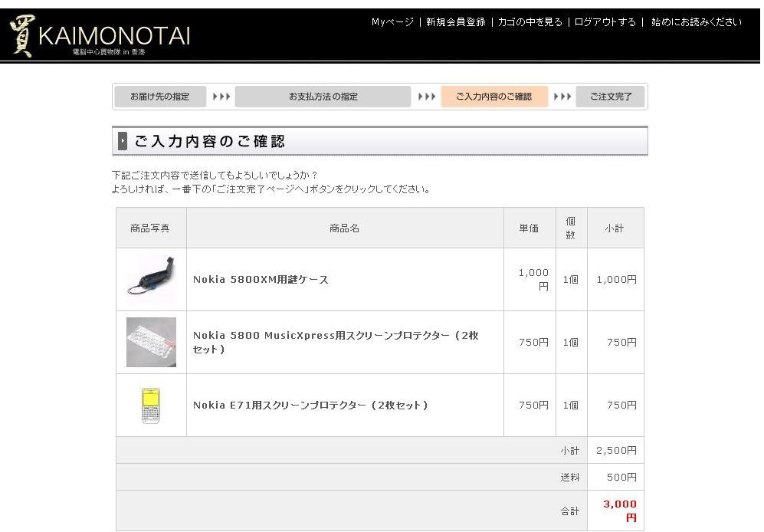Viewport: 764px width, 532px height.
Task: Click the Nokia E71 phone thumbnail
Action: tap(151, 406)
